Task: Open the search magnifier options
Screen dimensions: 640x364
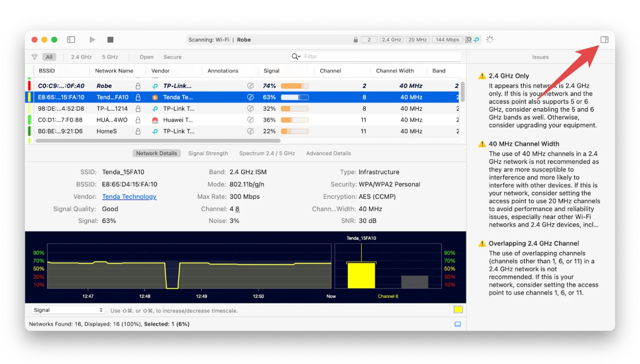Action: tap(296, 57)
